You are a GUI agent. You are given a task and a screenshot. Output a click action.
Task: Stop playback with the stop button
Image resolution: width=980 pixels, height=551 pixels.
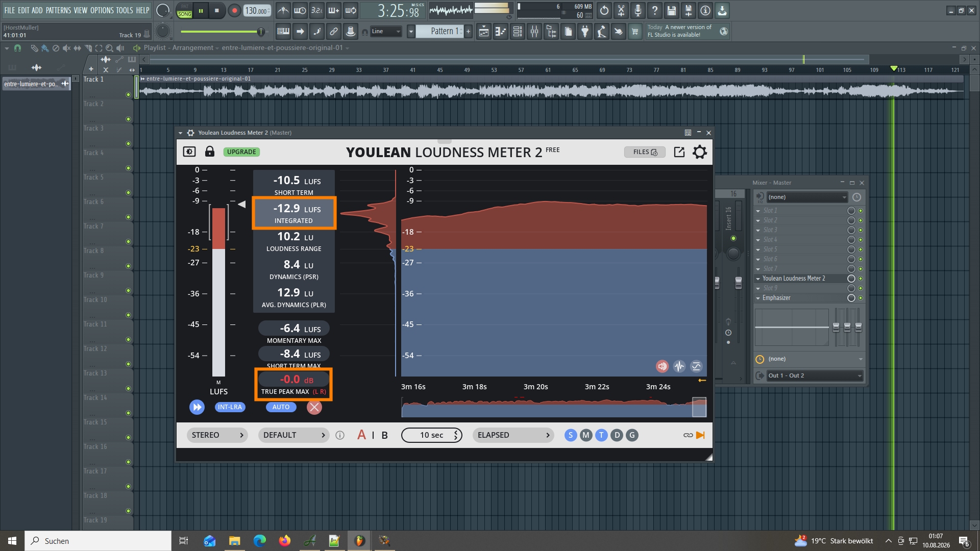[217, 10]
